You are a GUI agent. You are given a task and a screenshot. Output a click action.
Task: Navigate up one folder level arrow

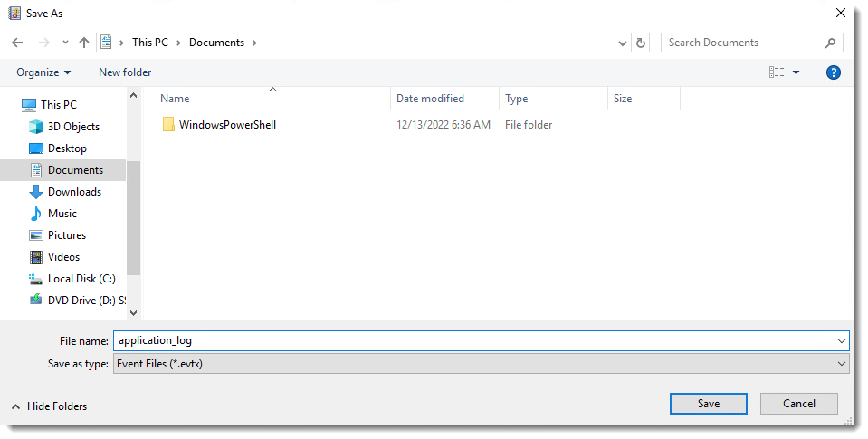[84, 43]
